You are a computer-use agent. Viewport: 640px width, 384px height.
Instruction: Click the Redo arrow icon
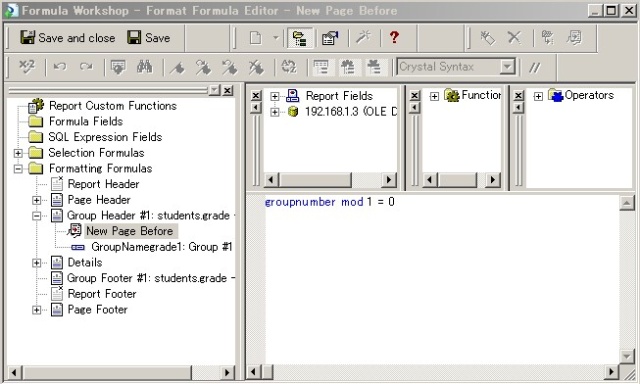(x=86, y=67)
